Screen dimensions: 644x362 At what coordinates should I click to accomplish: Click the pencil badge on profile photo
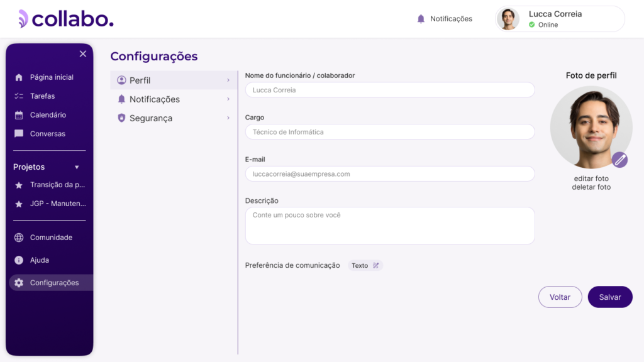click(x=619, y=160)
